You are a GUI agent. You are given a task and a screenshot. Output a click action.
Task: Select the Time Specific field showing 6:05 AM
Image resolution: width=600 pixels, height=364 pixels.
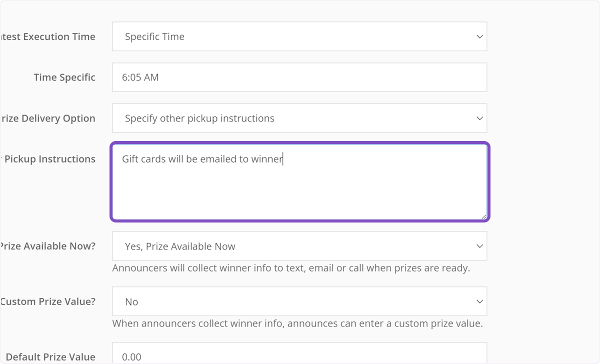pyautogui.click(x=300, y=77)
